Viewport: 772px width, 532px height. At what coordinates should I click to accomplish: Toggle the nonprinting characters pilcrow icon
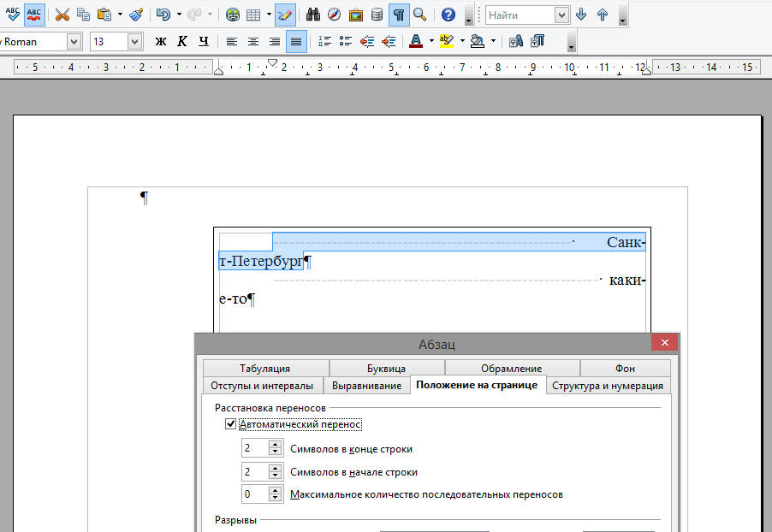[399, 15]
